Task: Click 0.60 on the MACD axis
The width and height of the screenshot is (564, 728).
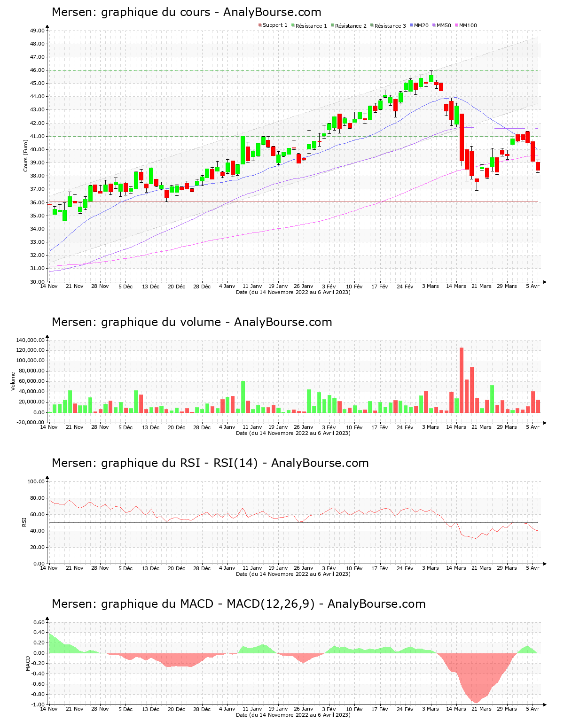Action: [39, 622]
